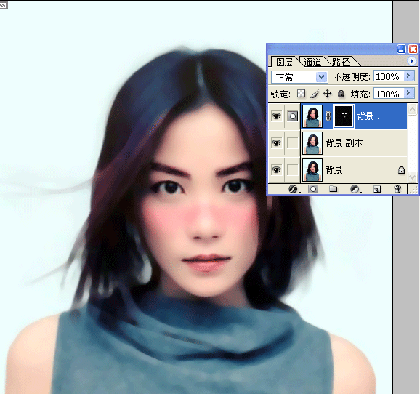Click link box of 背景 副本 layer
The width and height of the screenshot is (420, 394).
point(293,143)
